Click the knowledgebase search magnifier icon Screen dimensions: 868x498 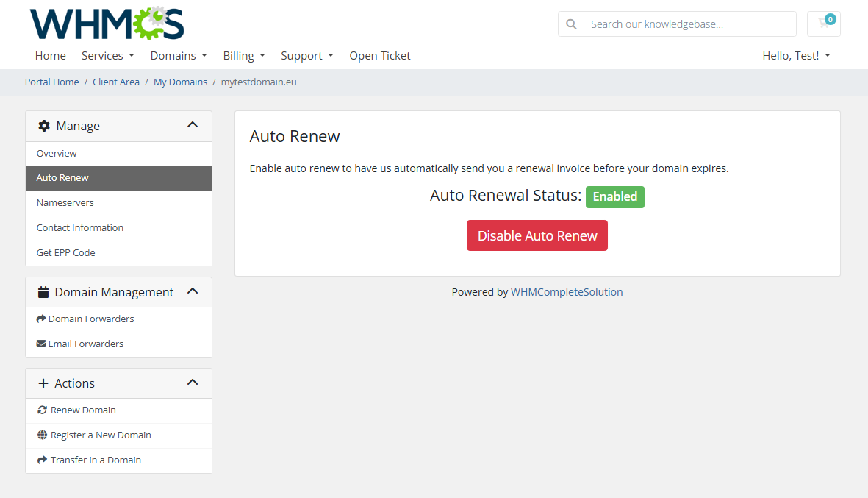(571, 24)
